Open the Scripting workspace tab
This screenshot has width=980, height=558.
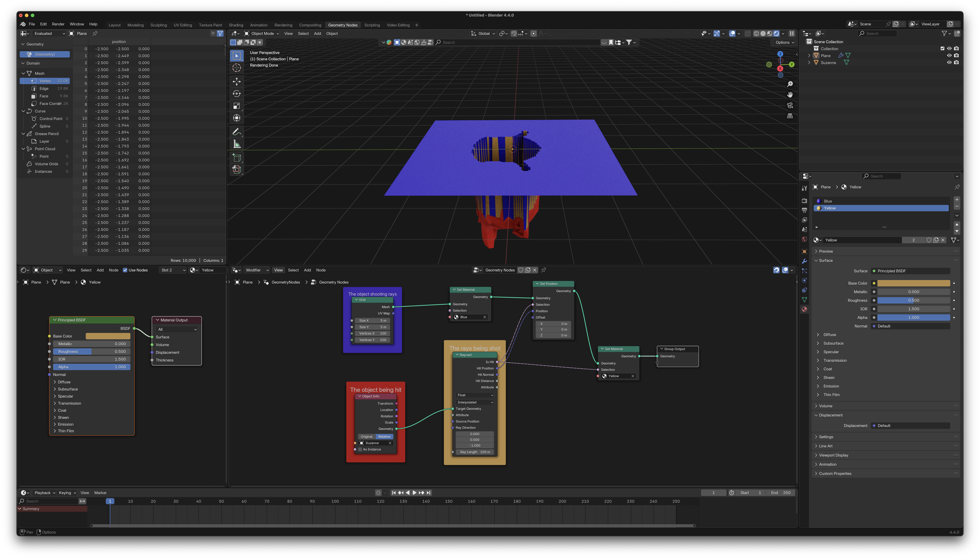pos(372,25)
